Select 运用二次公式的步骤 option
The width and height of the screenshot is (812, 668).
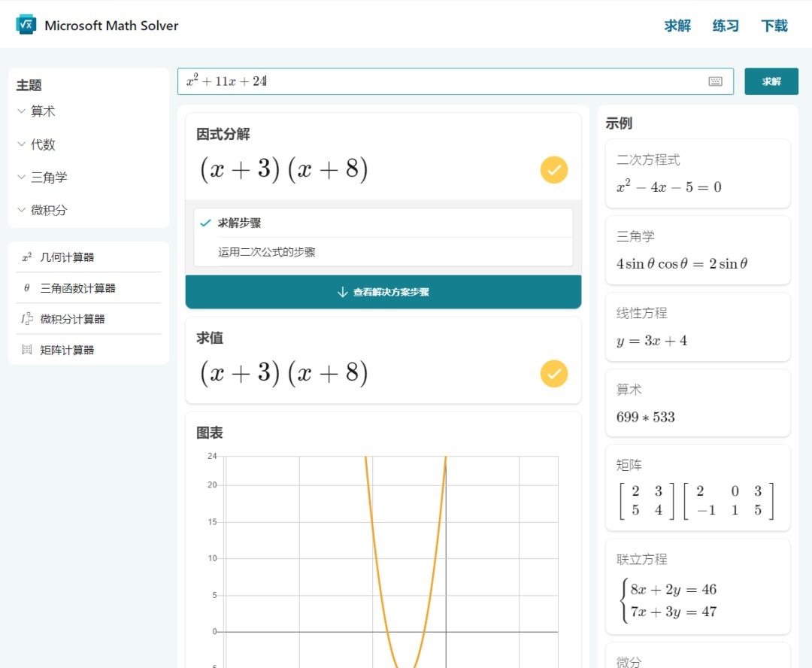tap(267, 252)
